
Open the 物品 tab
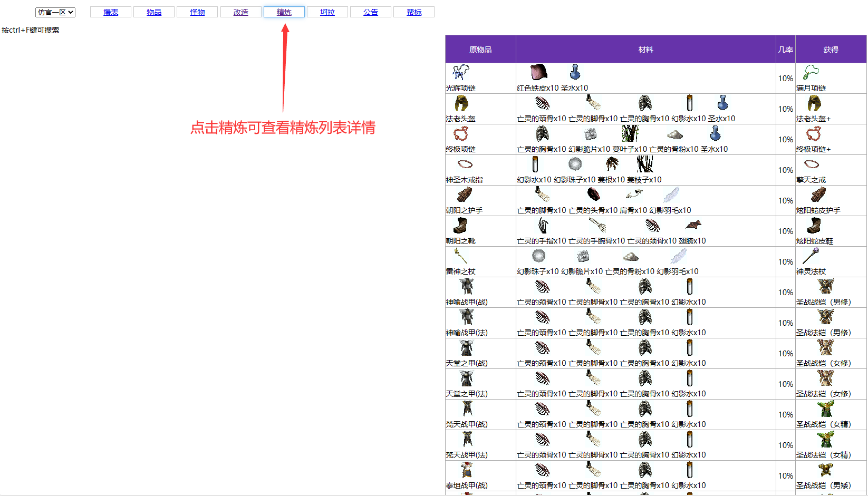(x=154, y=12)
